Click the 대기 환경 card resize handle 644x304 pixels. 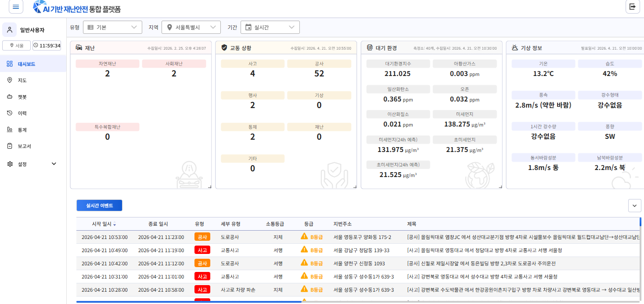(500, 187)
